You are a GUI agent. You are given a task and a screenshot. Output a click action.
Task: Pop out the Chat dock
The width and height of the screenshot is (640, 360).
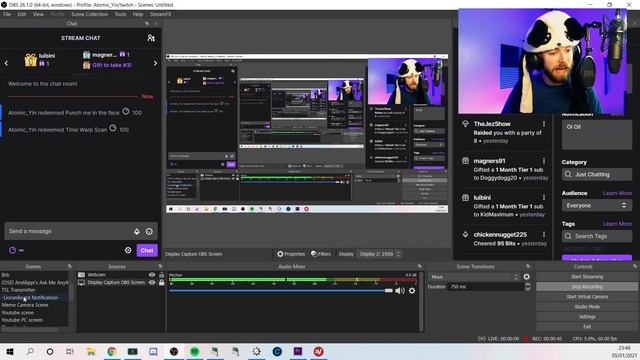pos(147,24)
